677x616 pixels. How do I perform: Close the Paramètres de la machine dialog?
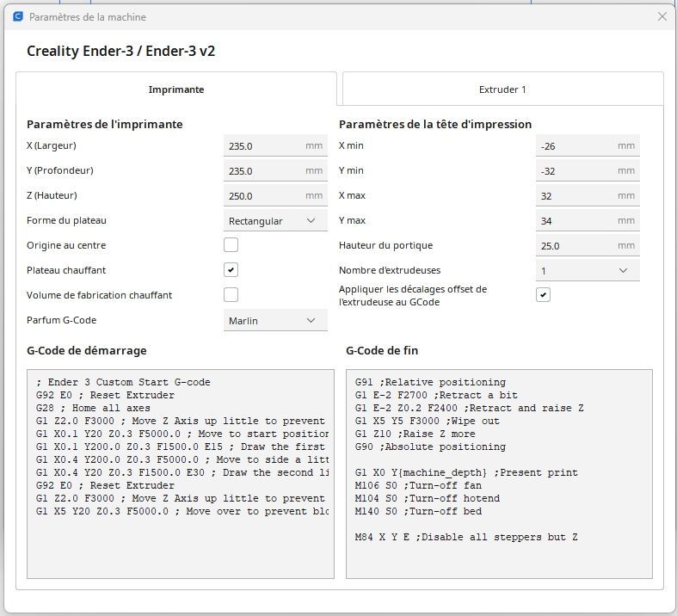coord(662,16)
